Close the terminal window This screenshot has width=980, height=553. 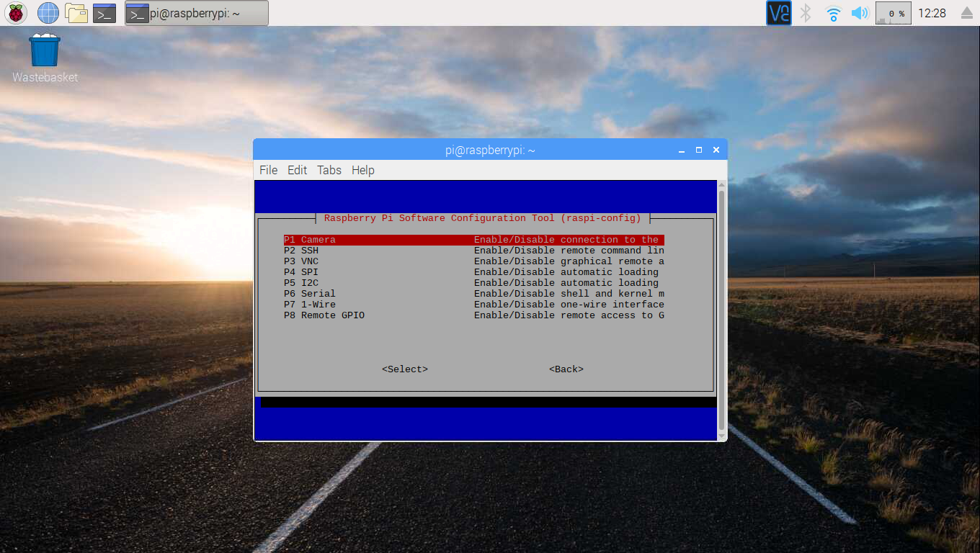[x=716, y=150]
